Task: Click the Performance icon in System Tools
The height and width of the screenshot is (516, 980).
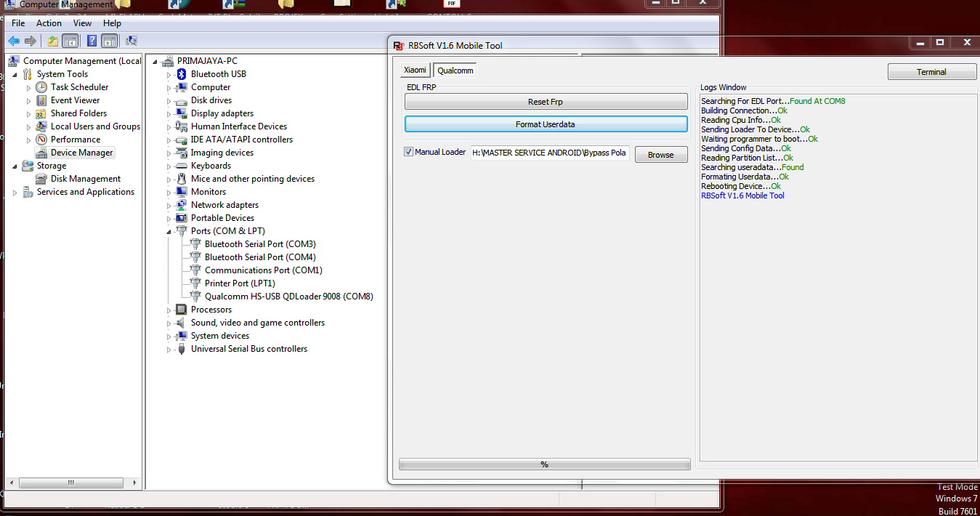Action: [x=41, y=140]
